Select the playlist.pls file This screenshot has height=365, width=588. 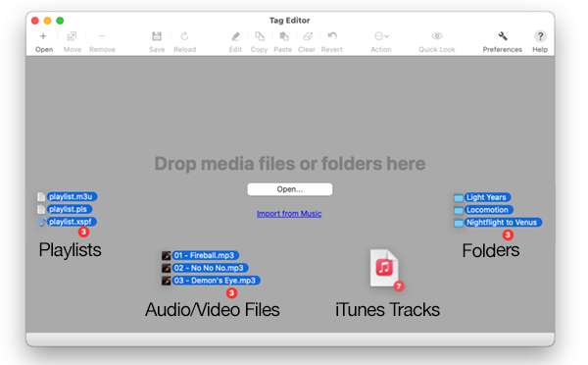click(x=69, y=209)
